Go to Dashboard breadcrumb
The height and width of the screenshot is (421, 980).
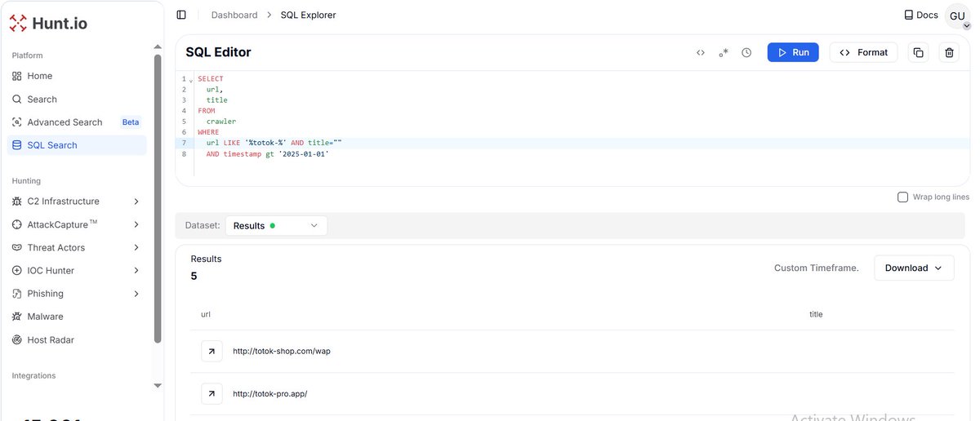[x=234, y=15]
